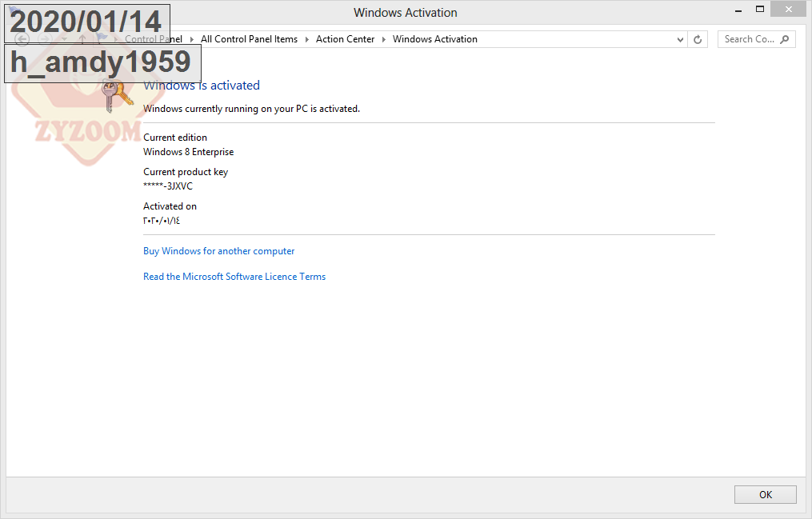
Task: Read the Microsoft Software Licence Terms
Action: [x=234, y=277]
